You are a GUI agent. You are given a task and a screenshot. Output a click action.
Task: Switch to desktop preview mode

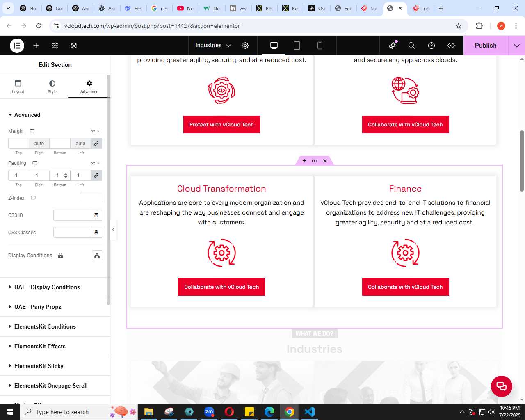click(x=274, y=46)
